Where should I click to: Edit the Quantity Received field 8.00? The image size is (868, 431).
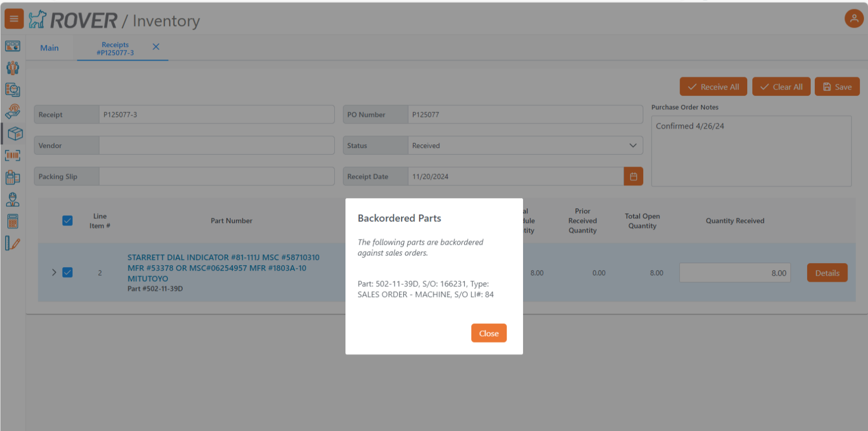point(735,273)
